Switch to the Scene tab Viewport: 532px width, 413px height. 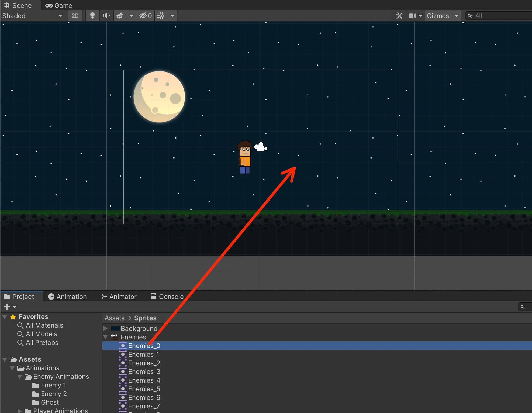point(18,5)
